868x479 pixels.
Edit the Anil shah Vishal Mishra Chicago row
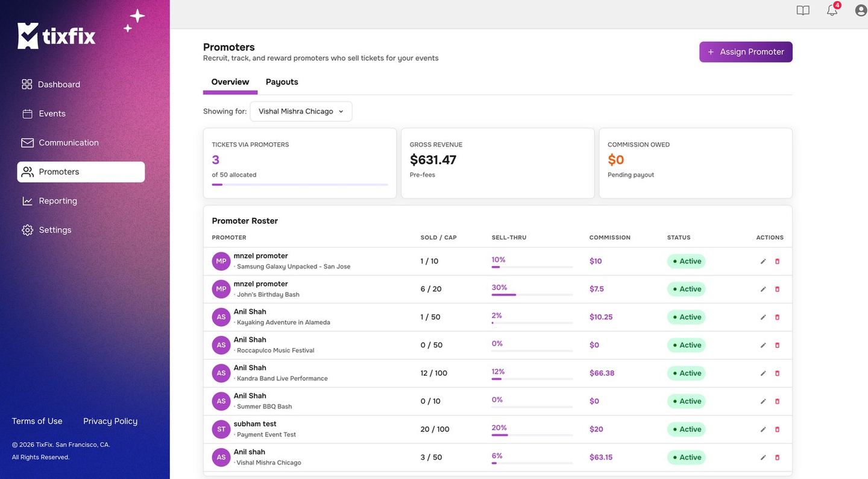[763, 457]
